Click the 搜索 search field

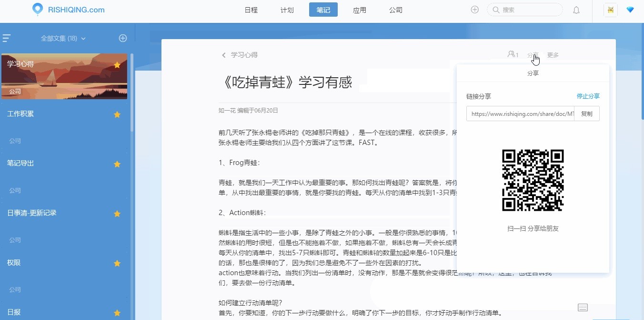click(524, 10)
